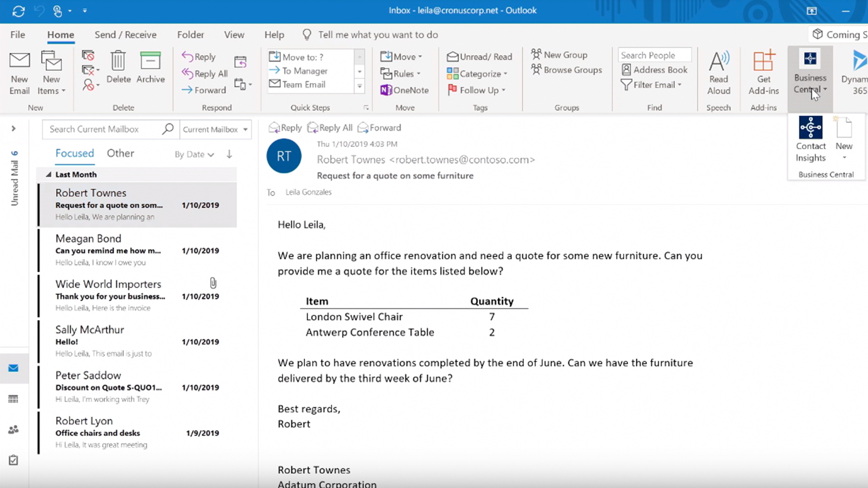868x488 pixels.
Task: Open the Wide World Importers email
Action: click(138, 295)
